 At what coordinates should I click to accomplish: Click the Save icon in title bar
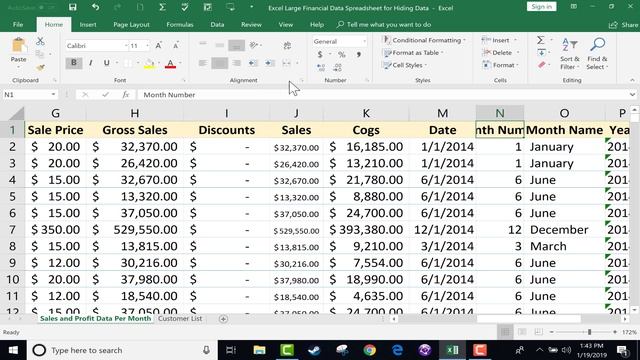tap(73, 7)
